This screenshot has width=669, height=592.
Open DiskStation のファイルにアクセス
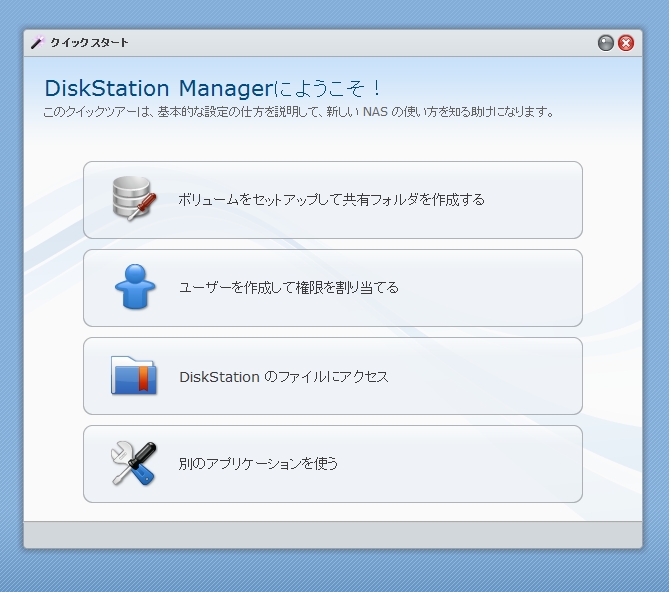pos(333,376)
